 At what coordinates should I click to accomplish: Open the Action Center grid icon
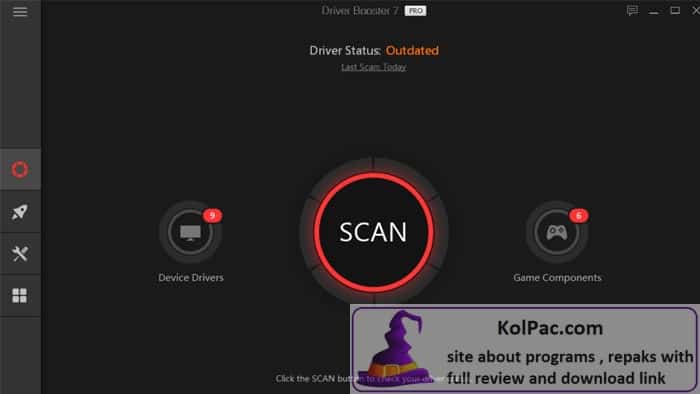20,295
